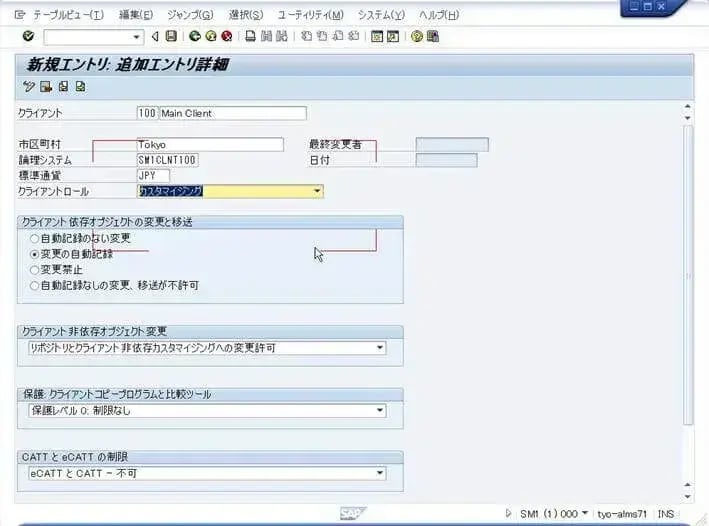Click the Main Client description field

233,113
